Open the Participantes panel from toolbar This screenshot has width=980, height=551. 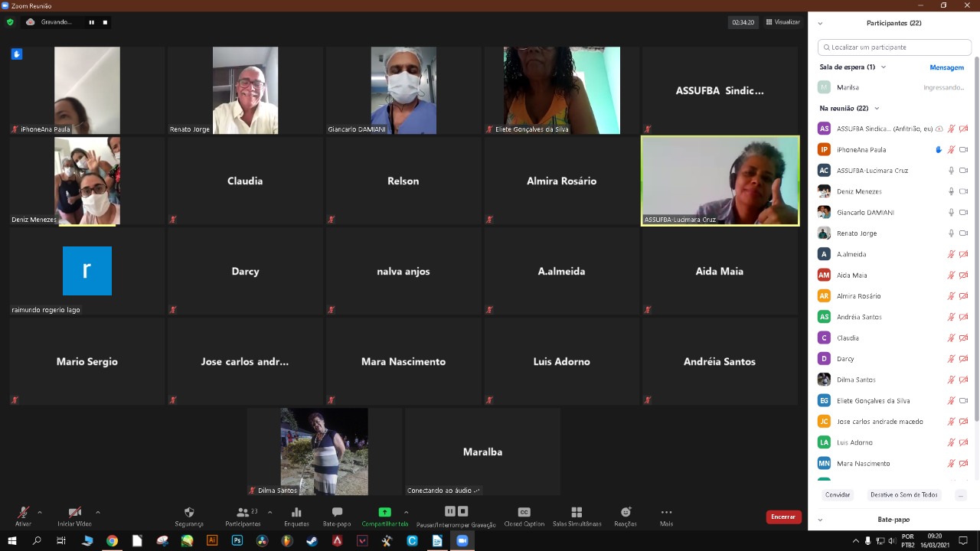(243, 516)
